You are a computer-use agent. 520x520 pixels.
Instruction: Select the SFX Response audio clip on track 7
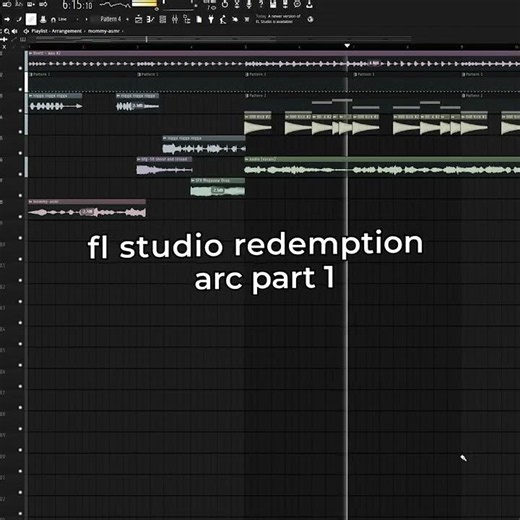point(218,188)
